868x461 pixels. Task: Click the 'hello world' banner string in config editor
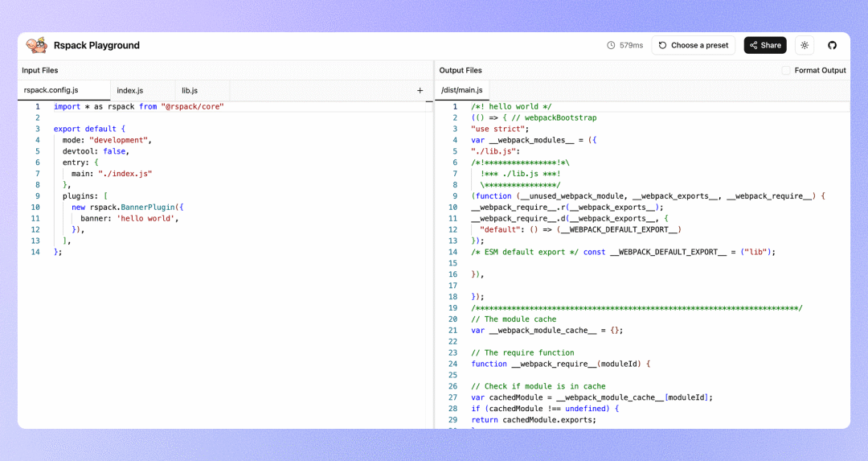tap(147, 218)
